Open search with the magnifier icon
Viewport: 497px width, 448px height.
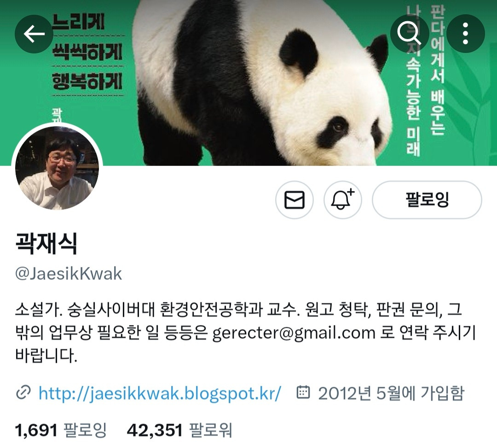pos(409,33)
